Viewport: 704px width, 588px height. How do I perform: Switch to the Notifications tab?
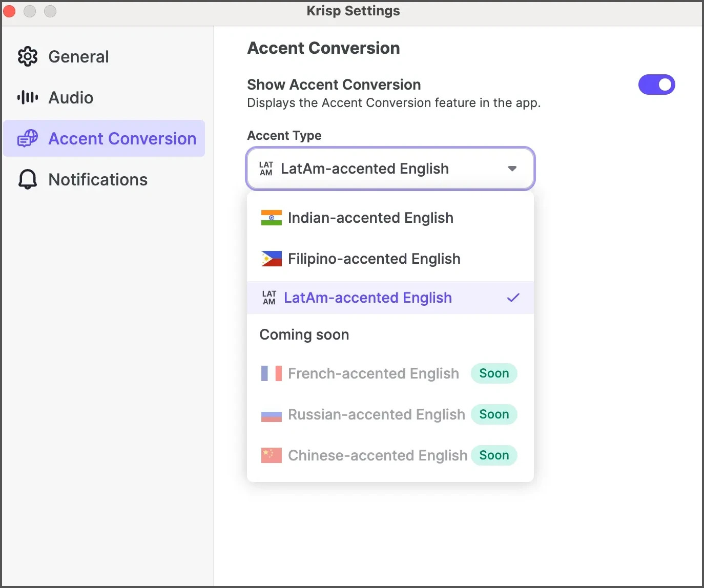pyautogui.click(x=97, y=179)
